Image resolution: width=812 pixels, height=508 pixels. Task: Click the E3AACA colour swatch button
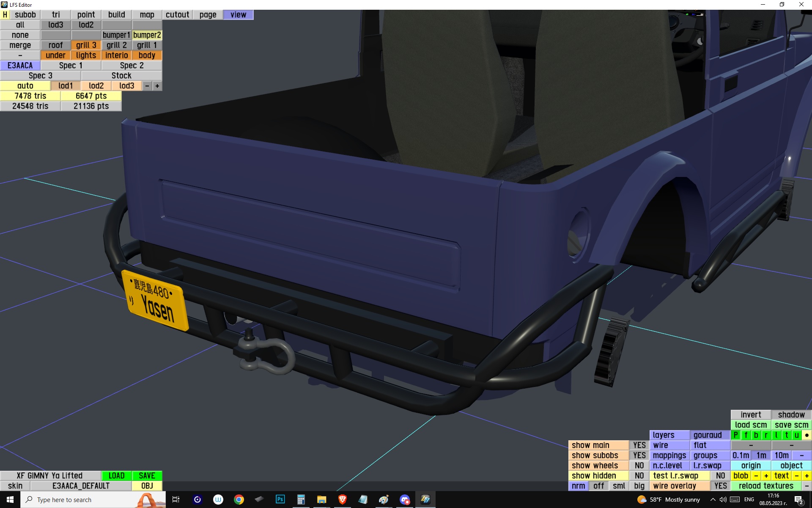pos(20,66)
